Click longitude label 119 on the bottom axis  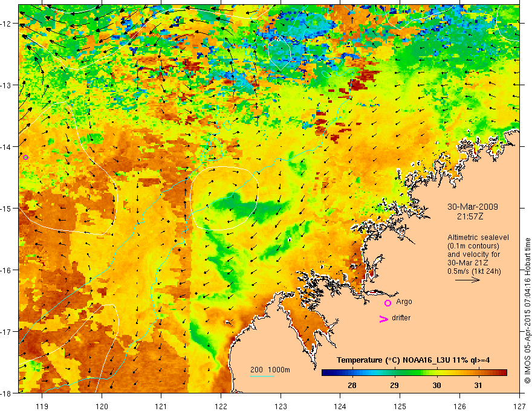42,406
